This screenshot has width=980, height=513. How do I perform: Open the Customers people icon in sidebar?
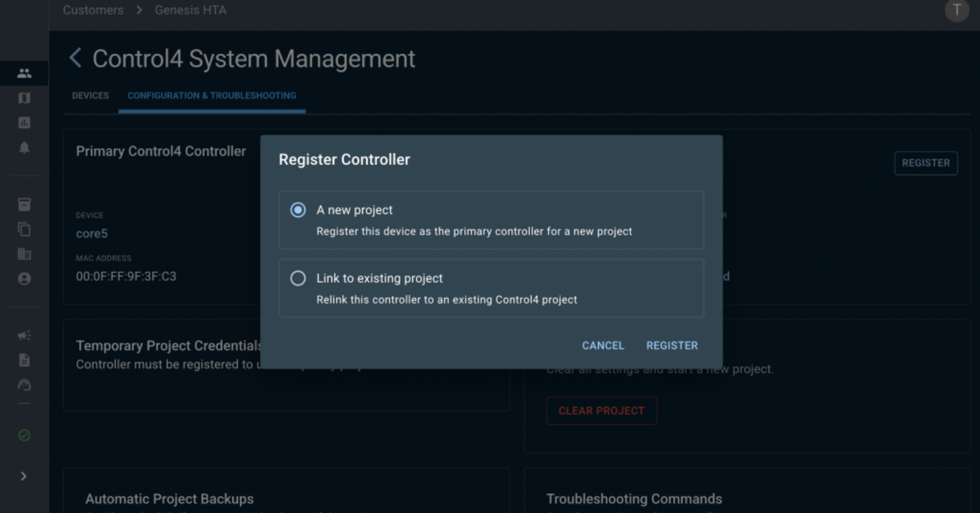24,73
